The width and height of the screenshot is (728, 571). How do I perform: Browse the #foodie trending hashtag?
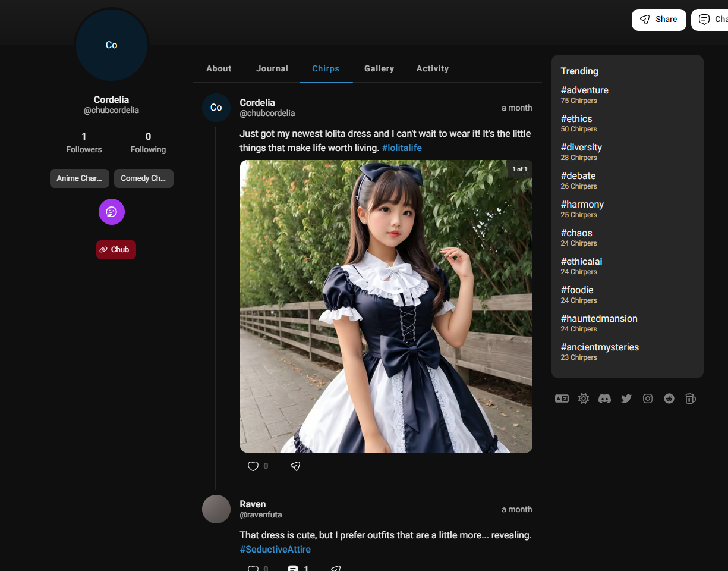577,290
